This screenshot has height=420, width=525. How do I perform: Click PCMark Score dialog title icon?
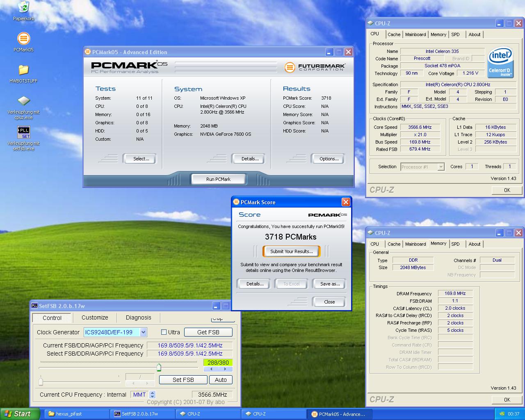(236, 202)
